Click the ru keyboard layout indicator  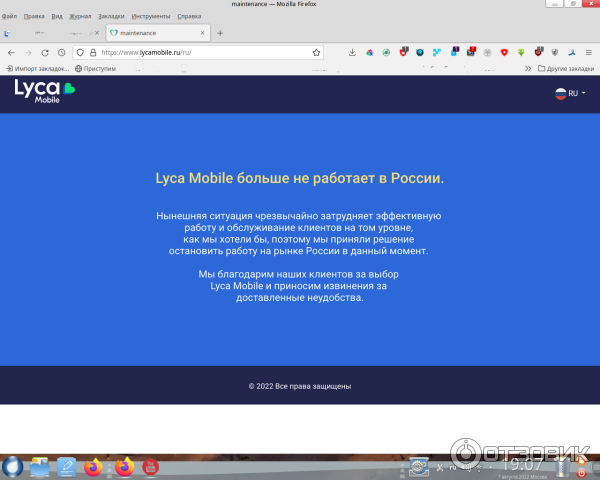coord(453,467)
